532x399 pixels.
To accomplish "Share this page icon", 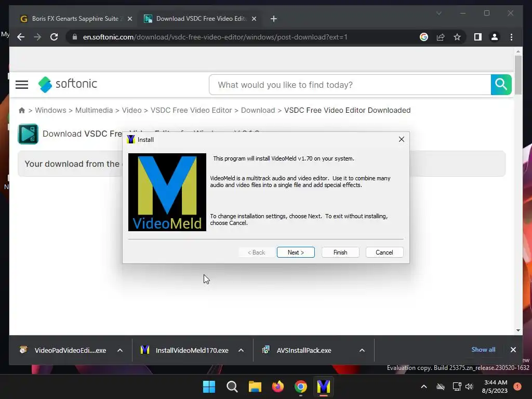I will (x=441, y=37).
